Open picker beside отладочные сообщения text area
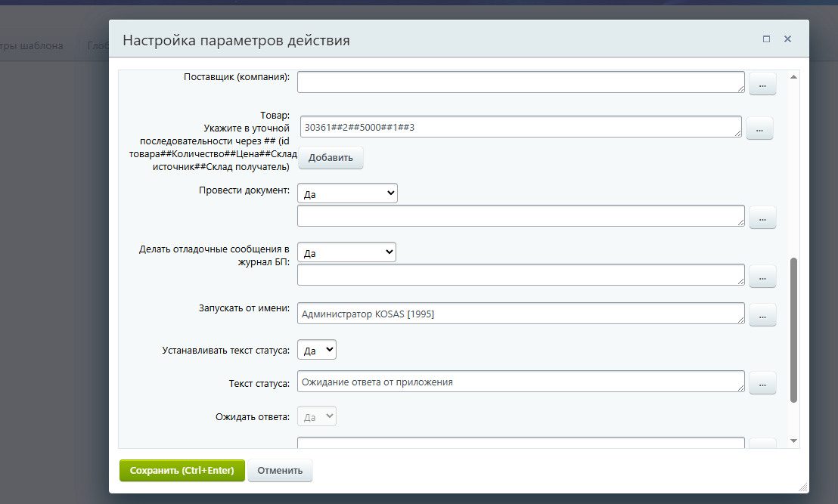The image size is (838, 504). pos(762,277)
